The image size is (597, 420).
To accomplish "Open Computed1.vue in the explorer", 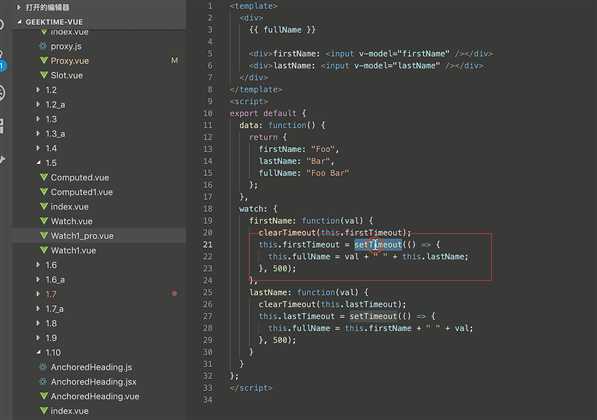I will 81,192.
